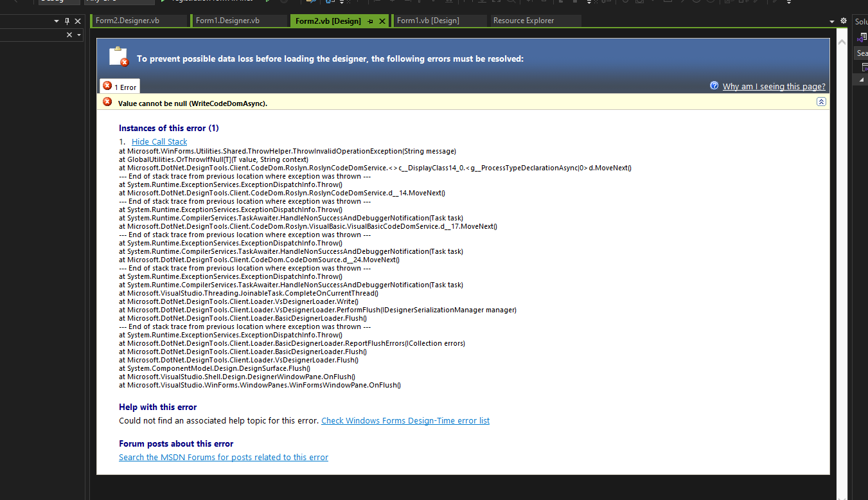
Task: Click the 'Value cannot be null (WriteCodeDomAsync).' message
Action: 193,103
